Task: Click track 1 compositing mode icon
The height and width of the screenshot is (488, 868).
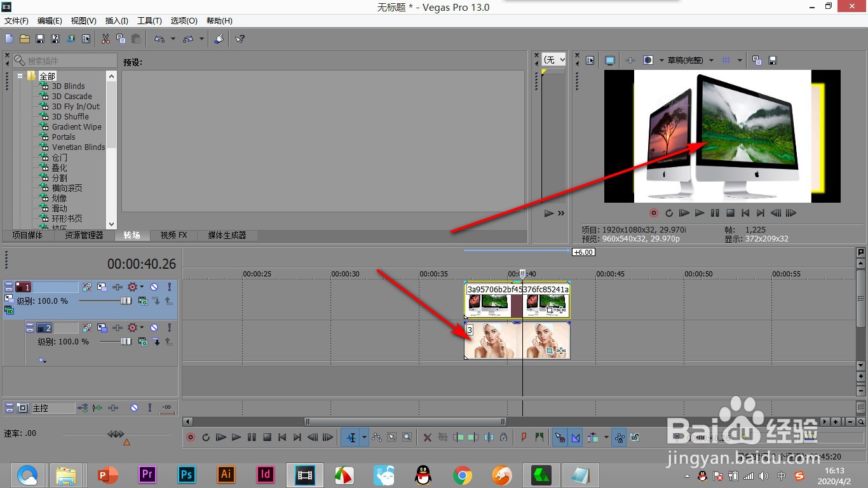Action: (x=143, y=301)
